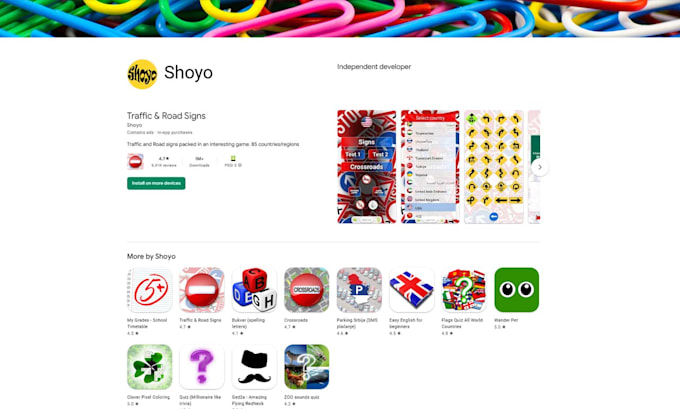Open the Bukvar spelling letters app icon
680x409 pixels.
[x=254, y=290]
